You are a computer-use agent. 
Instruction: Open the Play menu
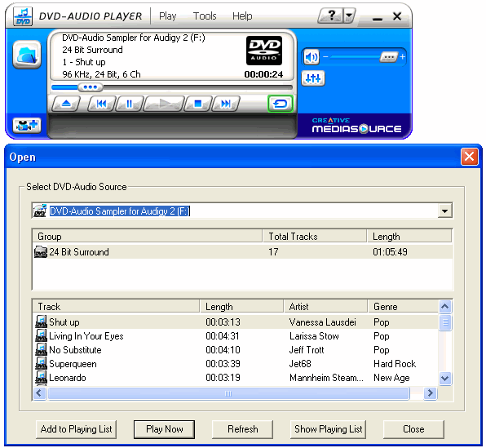tap(167, 16)
